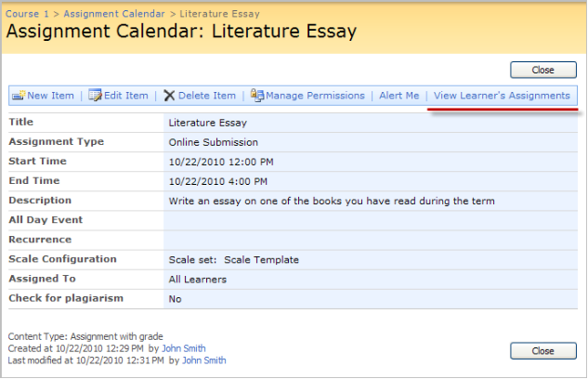
Task: Select Edit Item in toolbar
Action: pos(126,96)
